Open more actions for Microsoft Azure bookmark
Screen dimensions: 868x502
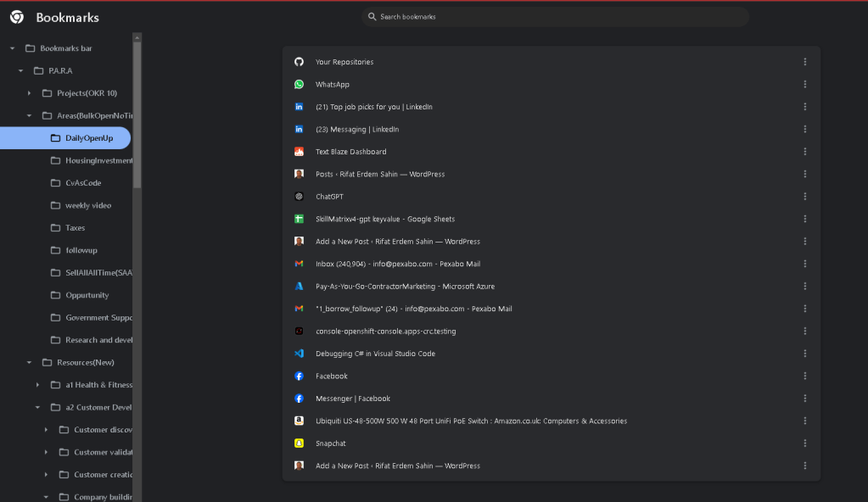(x=805, y=286)
